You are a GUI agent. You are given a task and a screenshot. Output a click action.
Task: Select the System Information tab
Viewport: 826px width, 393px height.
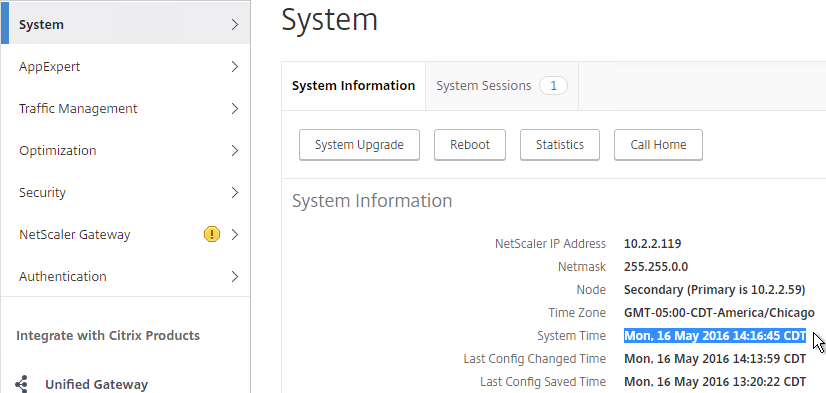pos(353,86)
